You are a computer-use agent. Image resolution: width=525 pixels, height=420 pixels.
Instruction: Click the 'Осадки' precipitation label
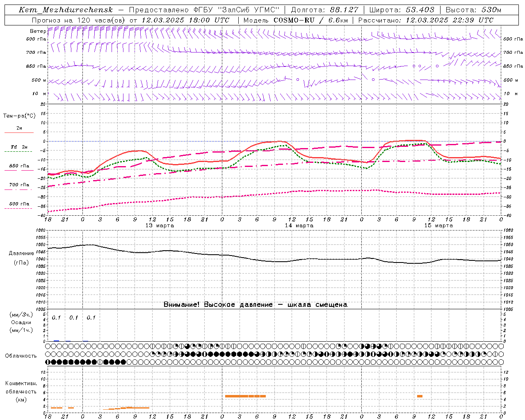coord(21,322)
